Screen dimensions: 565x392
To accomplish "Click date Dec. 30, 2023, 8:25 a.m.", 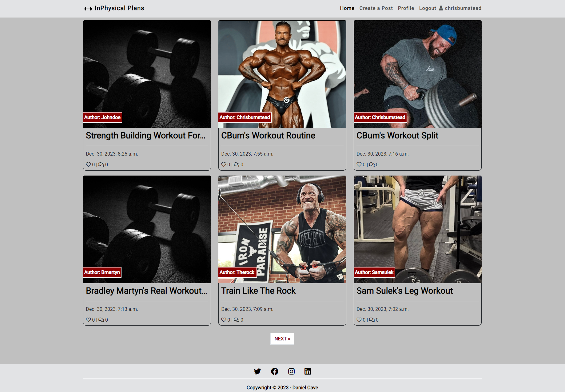I will tap(112, 154).
